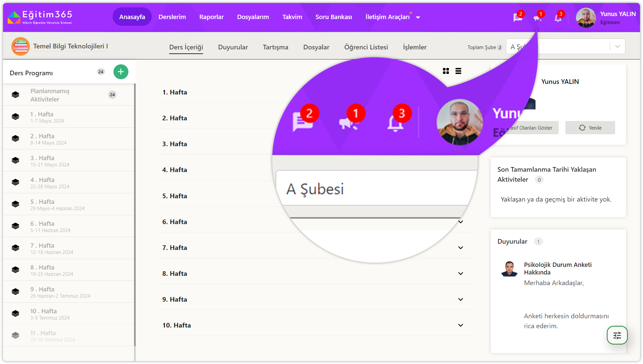
Task: Open the İletişim Araçları dropdown menu
Action: pyautogui.click(x=393, y=17)
